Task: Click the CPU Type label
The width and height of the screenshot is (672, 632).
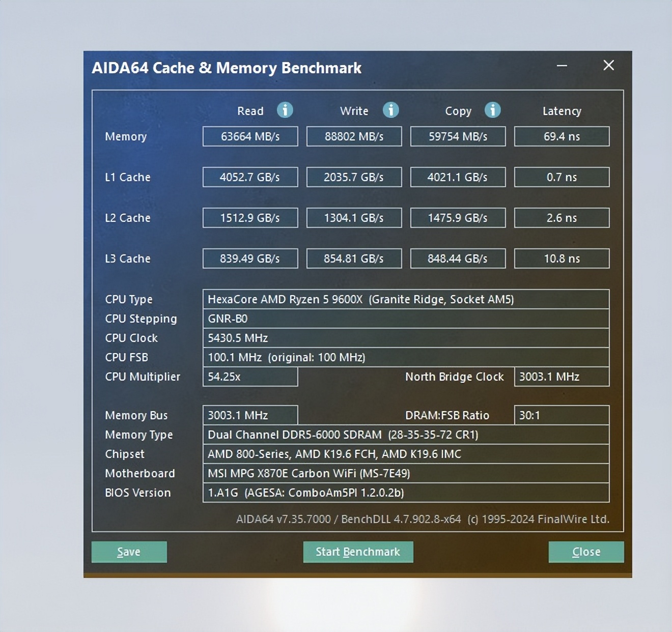Action: [129, 300]
